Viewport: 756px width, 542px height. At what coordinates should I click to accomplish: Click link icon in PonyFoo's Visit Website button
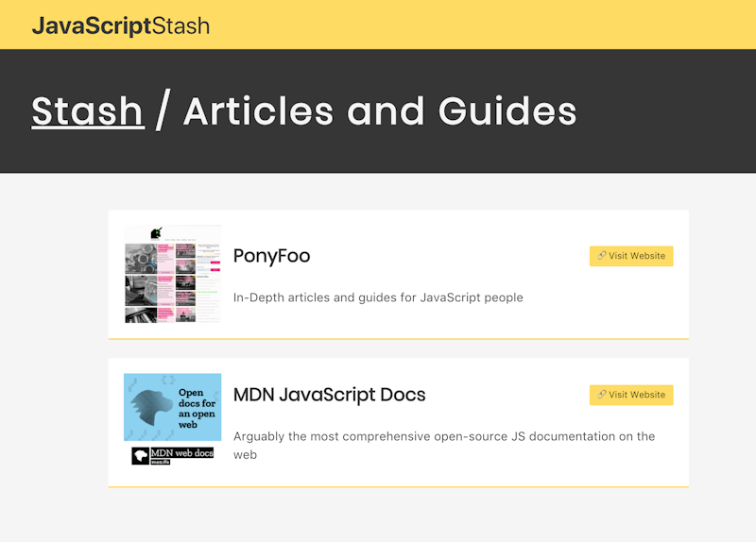click(x=602, y=256)
